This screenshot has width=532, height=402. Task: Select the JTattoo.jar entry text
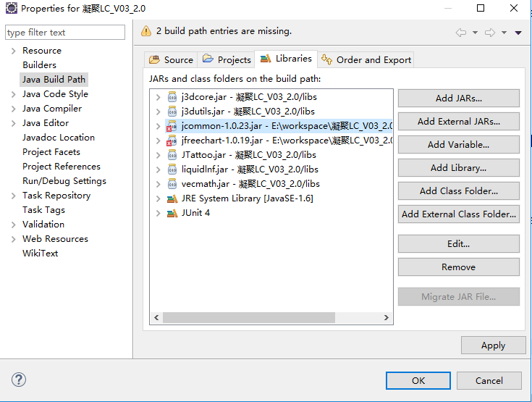click(249, 155)
